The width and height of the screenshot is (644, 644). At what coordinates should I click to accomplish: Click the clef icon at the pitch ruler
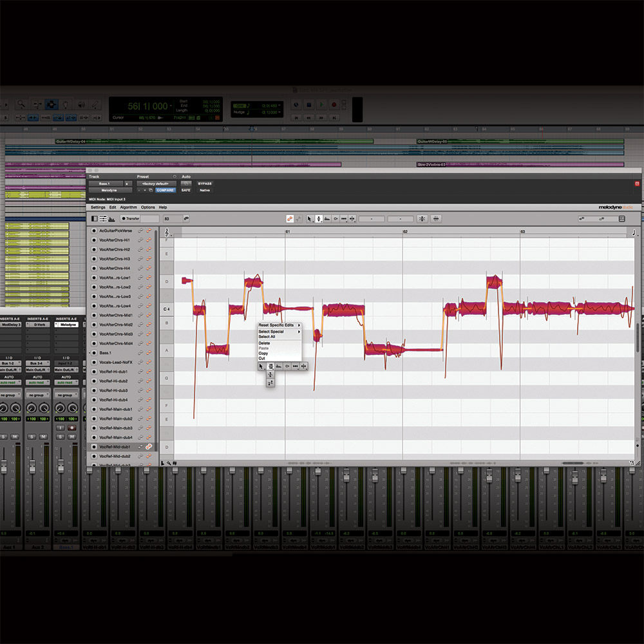click(167, 232)
